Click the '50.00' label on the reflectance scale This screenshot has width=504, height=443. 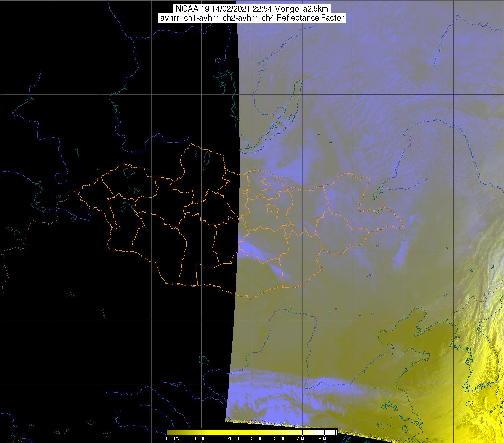point(280,438)
